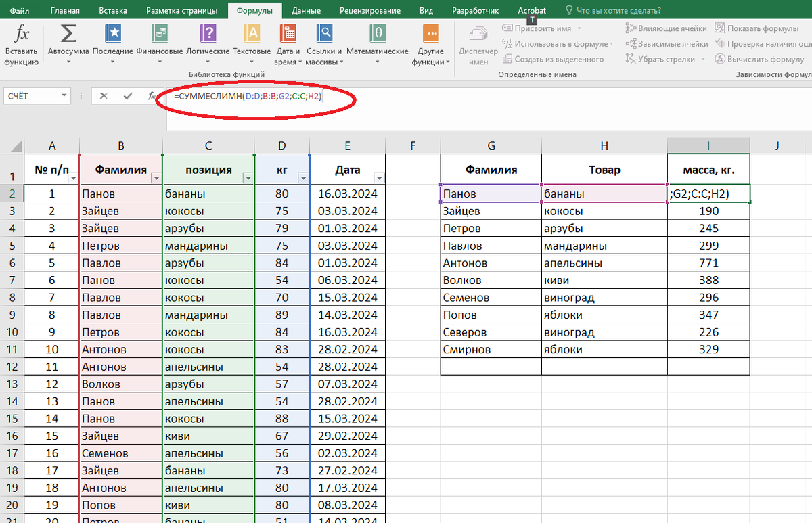Click the fx icon beside formula bar
Image resolution: width=812 pixels, height=523 pixels.
tap(152, 96)
